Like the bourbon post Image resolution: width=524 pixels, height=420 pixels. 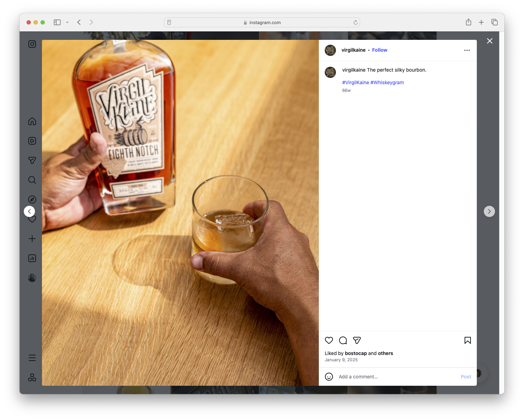pyautogui.click(x=329, y=340)
